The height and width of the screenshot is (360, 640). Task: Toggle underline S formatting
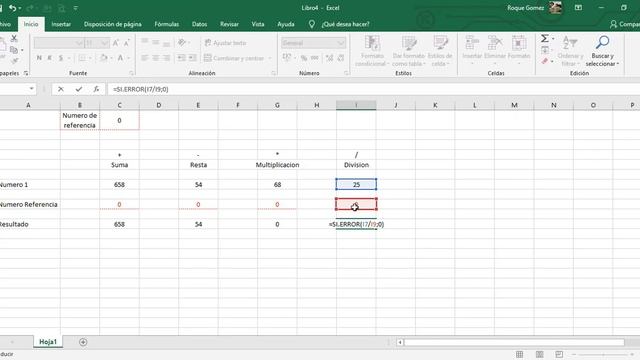click(x=61, y=58)
